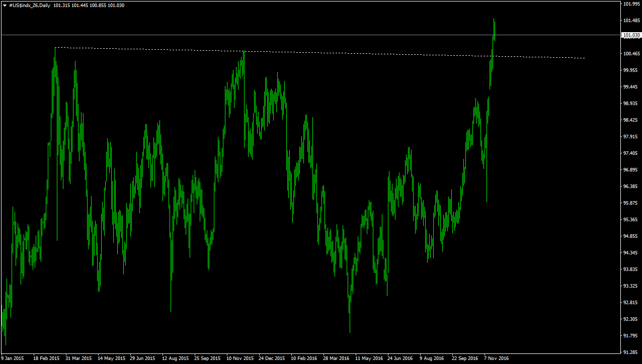
Task: Click the 94.855 price axis label
Action: point(631,236)
